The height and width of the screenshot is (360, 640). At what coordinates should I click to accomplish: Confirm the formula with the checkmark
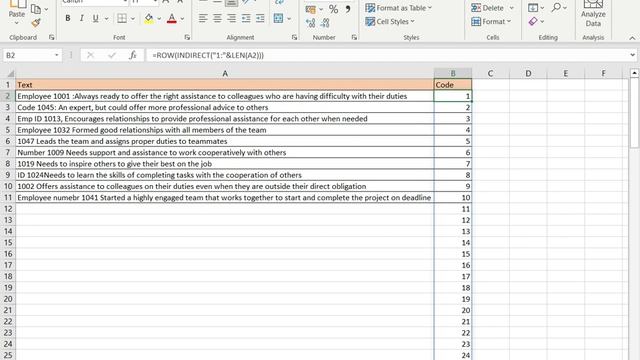[112, 55]
